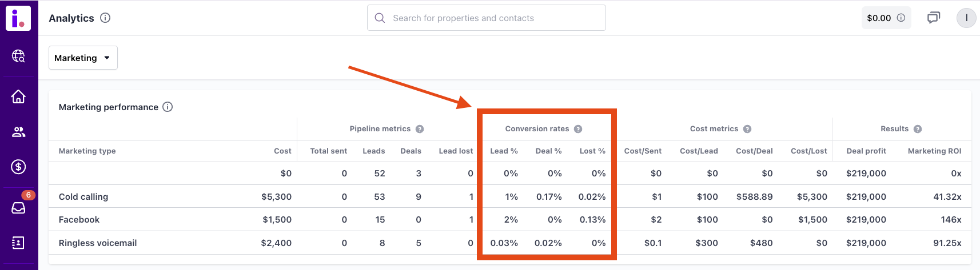The image size is (980, 270).
Task: Click the $0.00 balance button
Action: pyautogui.click(x=886, y=18)
